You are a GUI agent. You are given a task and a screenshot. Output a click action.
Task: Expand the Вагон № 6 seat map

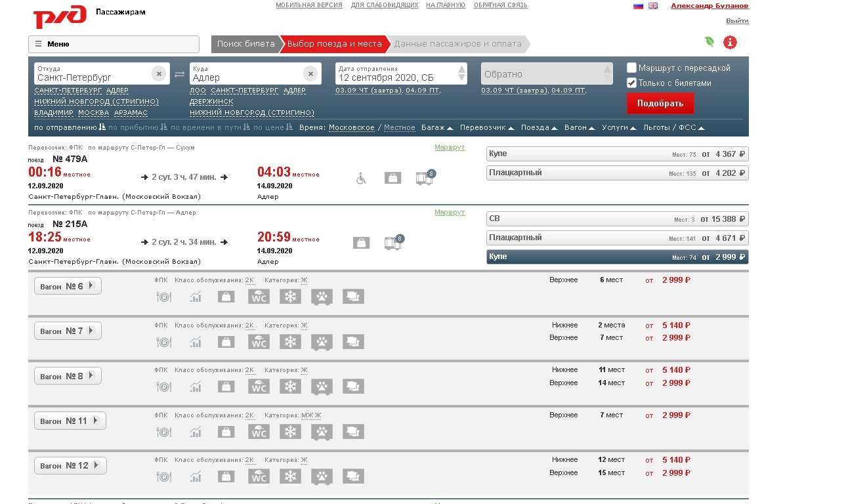coord(68,286)
